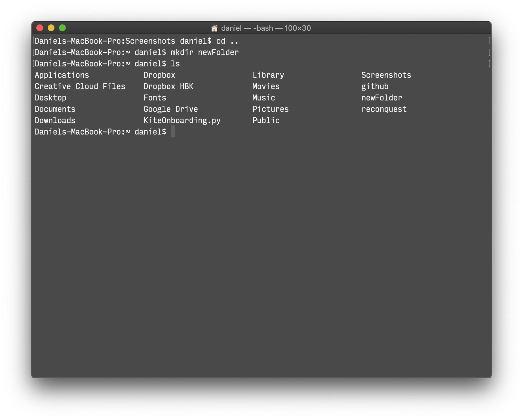Click the yellow minimize window button

pos(51,28)
